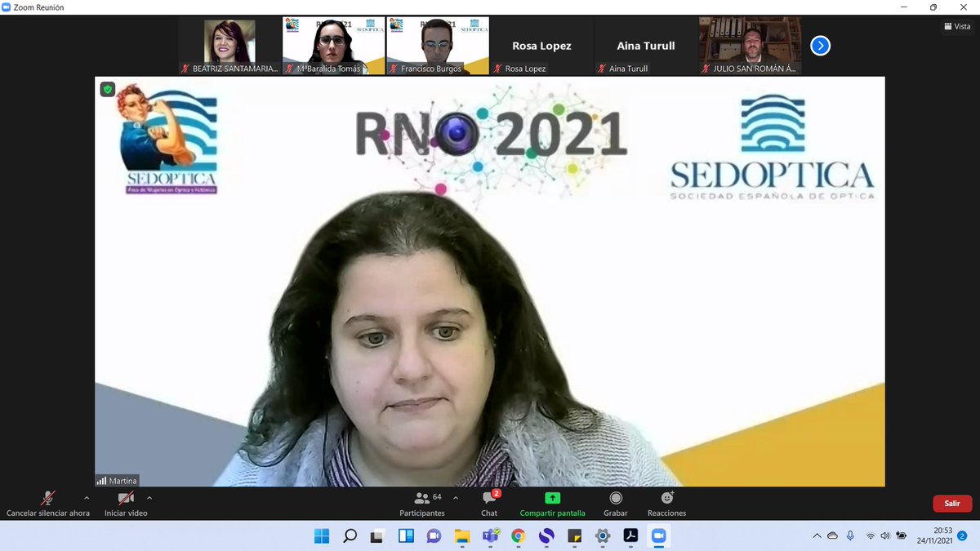Open video options chevron beside Iniciar video
This screenshot has width=980, height=551.
149,497
